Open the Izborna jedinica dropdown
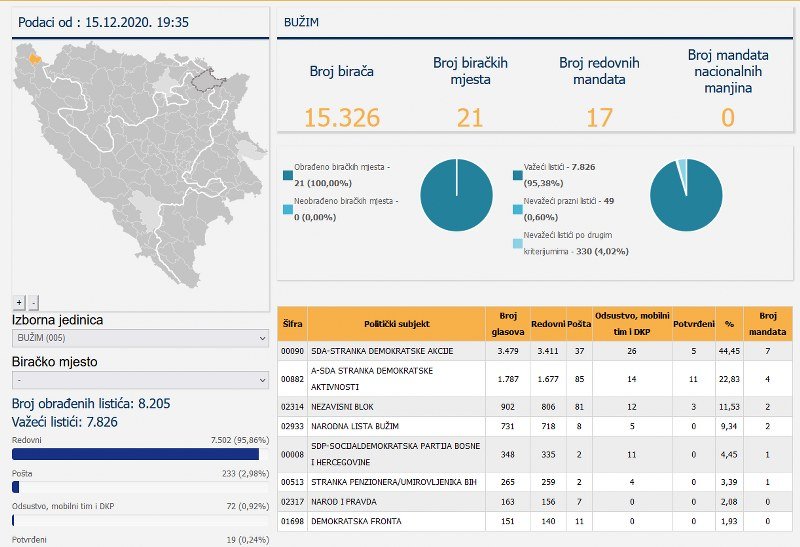The height and width of the screenshot is (547, 800). click(140, 339)
